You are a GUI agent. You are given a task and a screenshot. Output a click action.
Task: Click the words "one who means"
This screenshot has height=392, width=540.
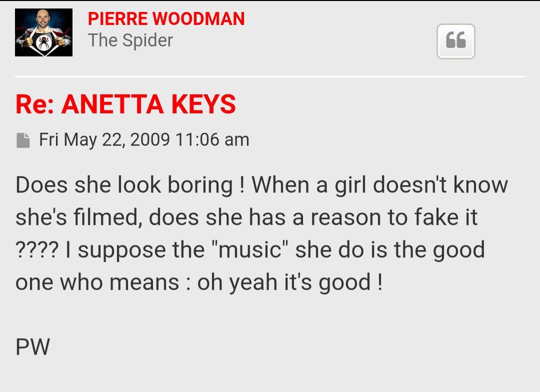97,282
